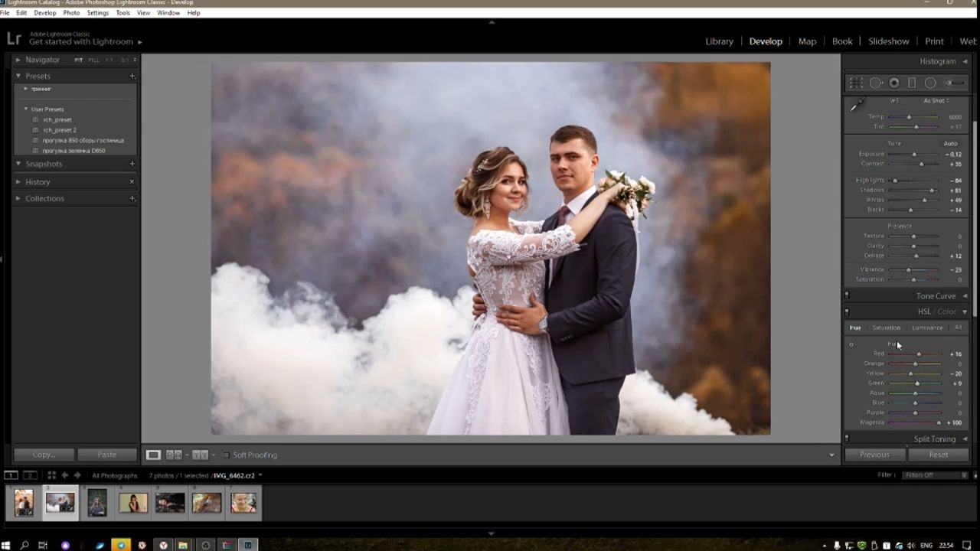
Task: Go forward with filmstrip right arrow
Action: point(77,475)
